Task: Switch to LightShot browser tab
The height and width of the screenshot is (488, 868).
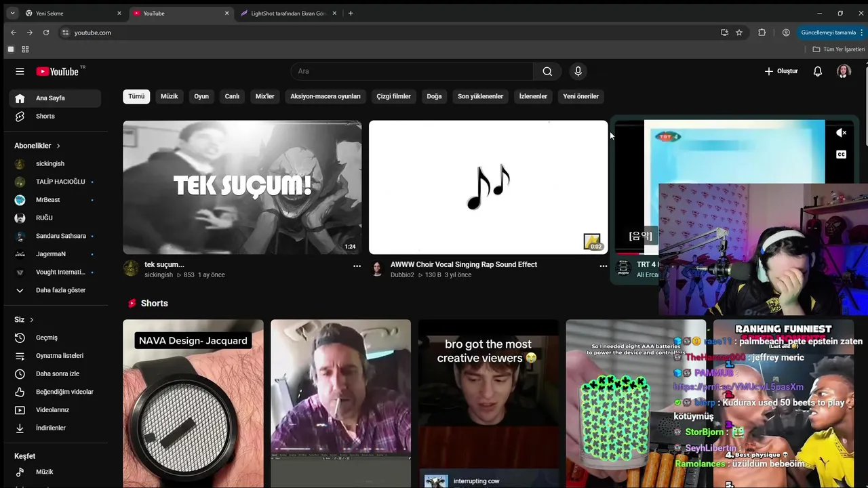Action: click(x=288, y=13)
